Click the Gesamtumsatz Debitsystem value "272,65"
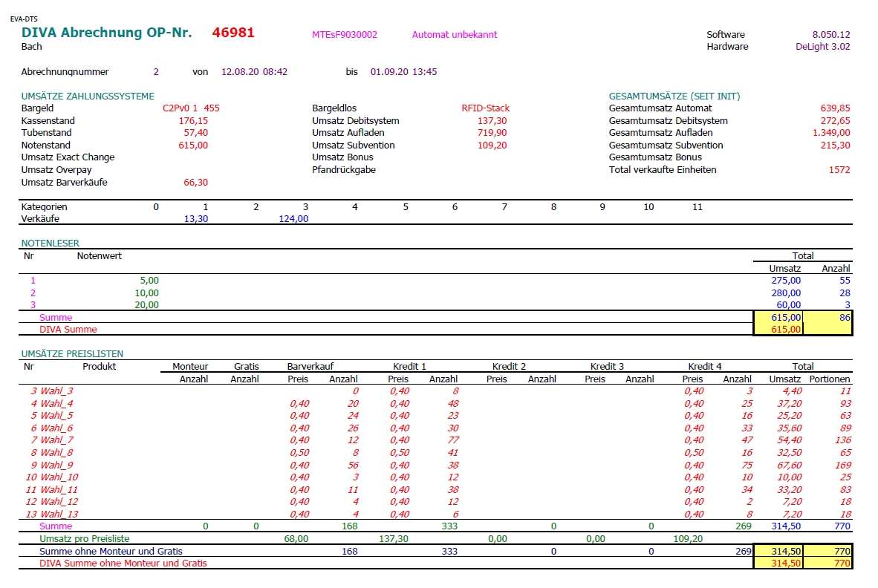The width and height of the screenshot is (878, 588). (836, 121)
